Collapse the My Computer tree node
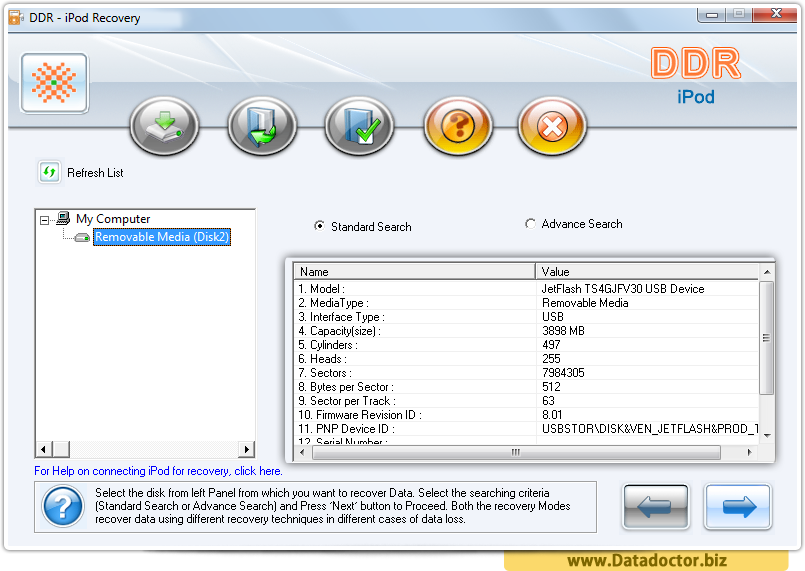This screenshot has width=805, height=571. pyautogui.click(x=45, y=220)
